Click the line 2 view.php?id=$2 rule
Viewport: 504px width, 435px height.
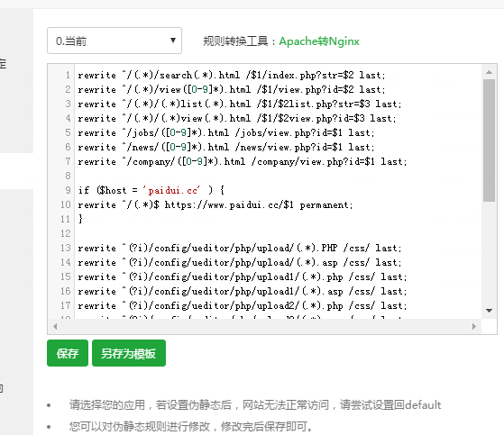(232, 89)
